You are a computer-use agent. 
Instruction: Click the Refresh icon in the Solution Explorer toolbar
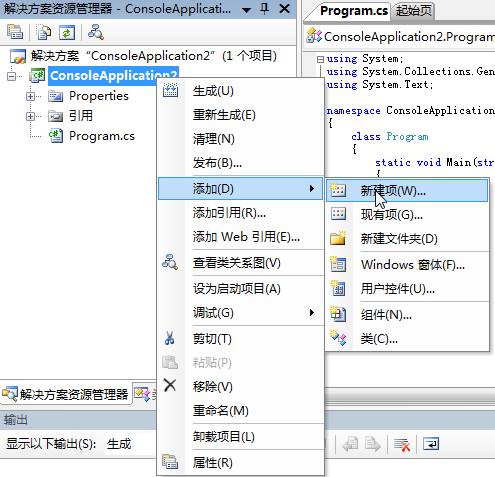click(x=67, y=32)
